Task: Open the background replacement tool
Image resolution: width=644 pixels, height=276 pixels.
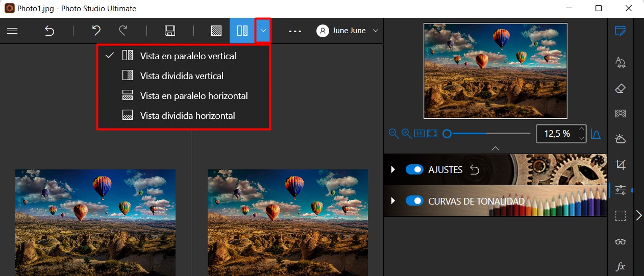Action: click(x=621, y=114)
